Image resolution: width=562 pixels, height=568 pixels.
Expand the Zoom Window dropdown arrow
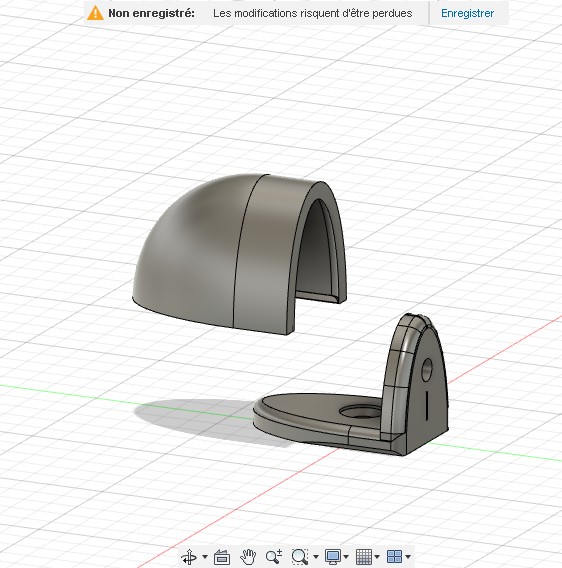[x=316, y=556]
